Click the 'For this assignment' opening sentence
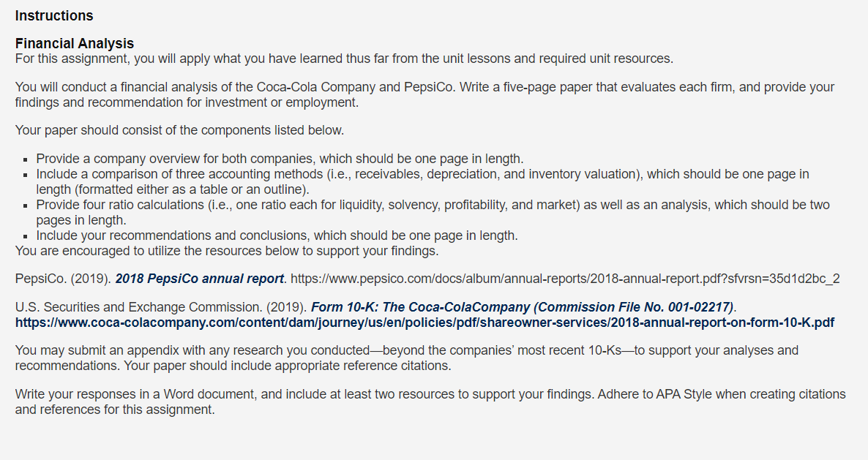 click(x=344, y=59)
